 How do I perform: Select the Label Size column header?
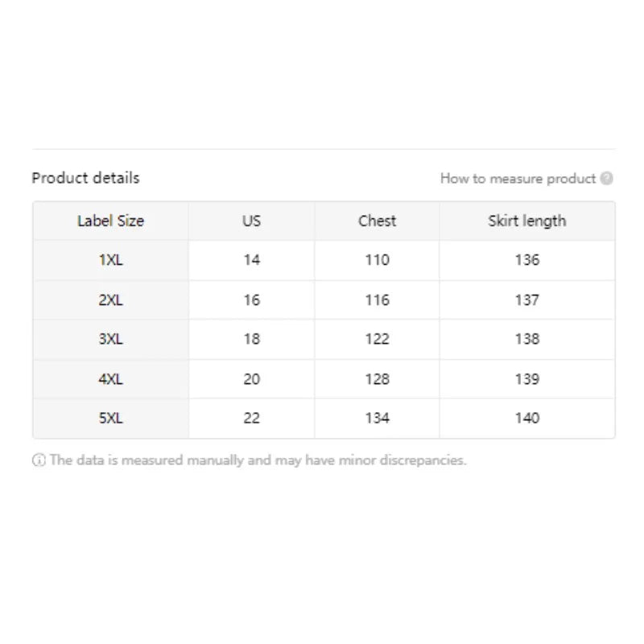[x=111, y=221]
